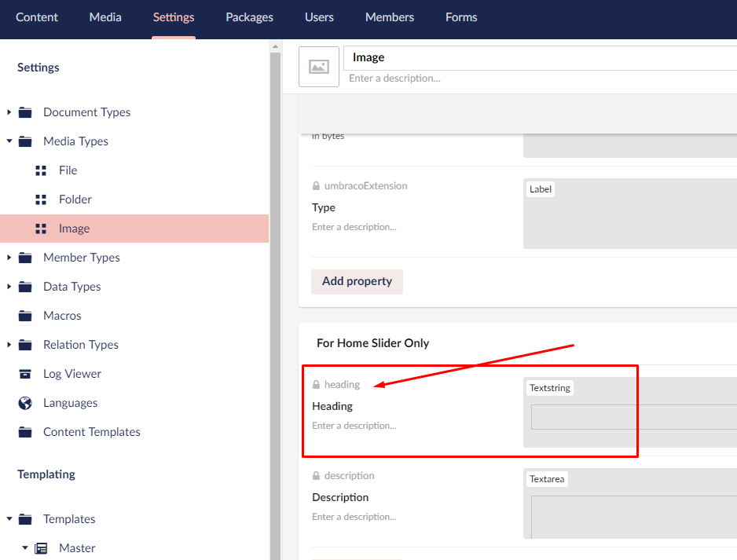737x560 pixels.
Task: Collapse the Master template arrow
Action: [x=25, y=547]
